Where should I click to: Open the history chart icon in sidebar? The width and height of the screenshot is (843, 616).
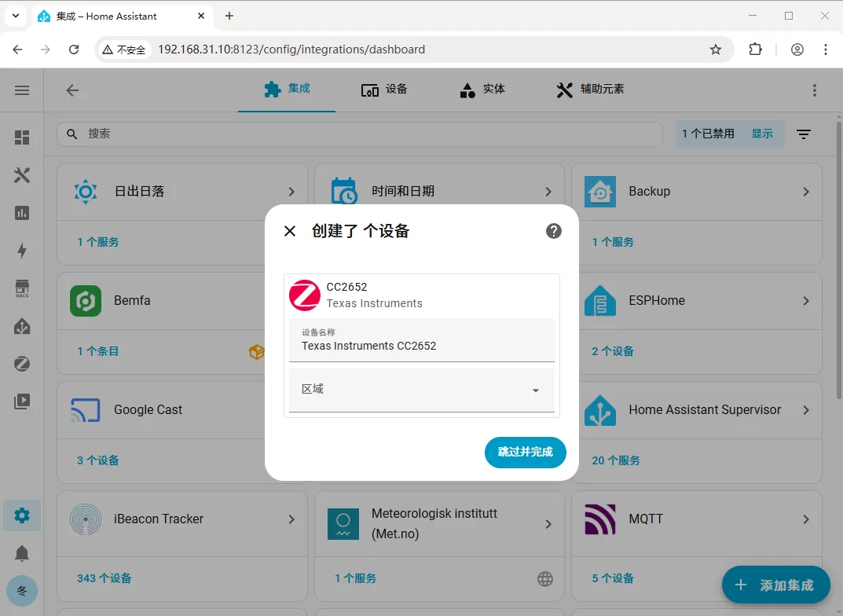(22, 213)
